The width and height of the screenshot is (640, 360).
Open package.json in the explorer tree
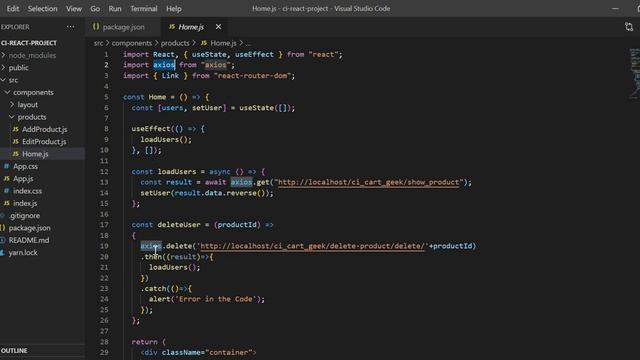click(x=29, y=228)
